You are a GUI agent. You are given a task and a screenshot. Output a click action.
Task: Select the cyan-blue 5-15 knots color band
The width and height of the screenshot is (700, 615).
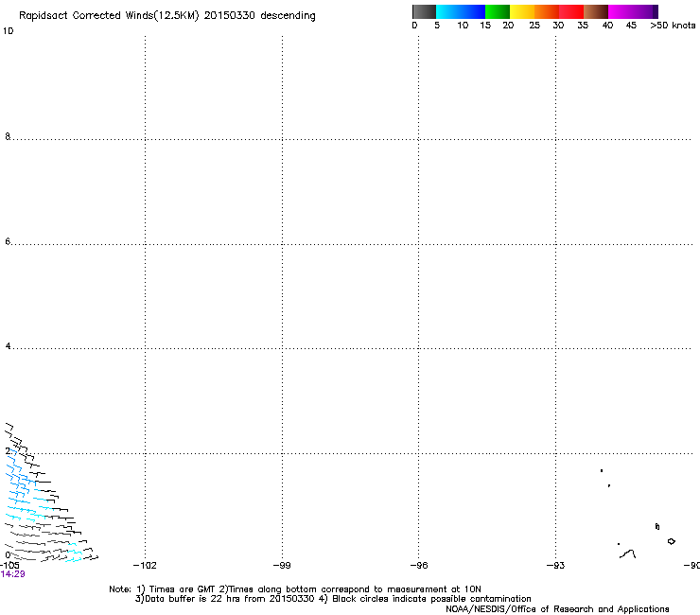pyautogui.click(x=461, y=11)
